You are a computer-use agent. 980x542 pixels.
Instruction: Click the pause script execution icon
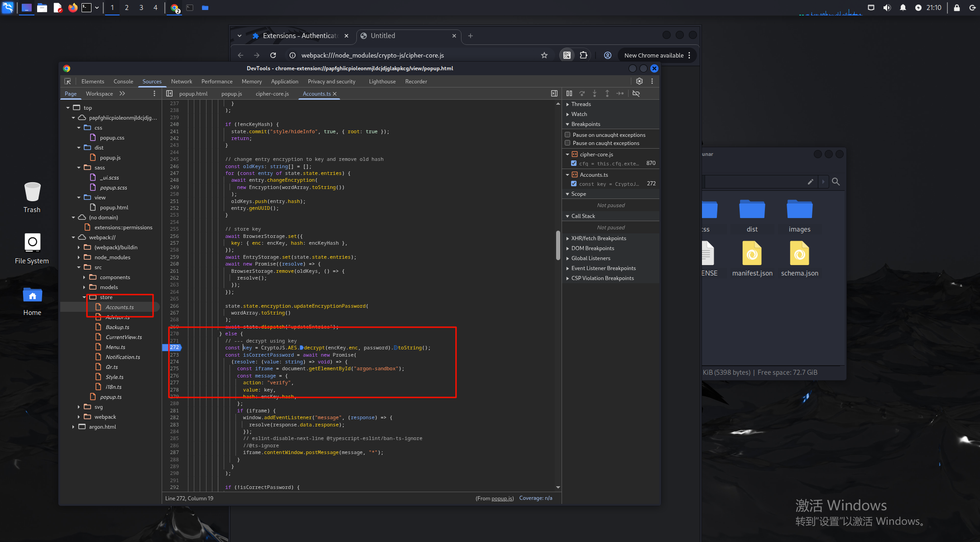[569, 93]
